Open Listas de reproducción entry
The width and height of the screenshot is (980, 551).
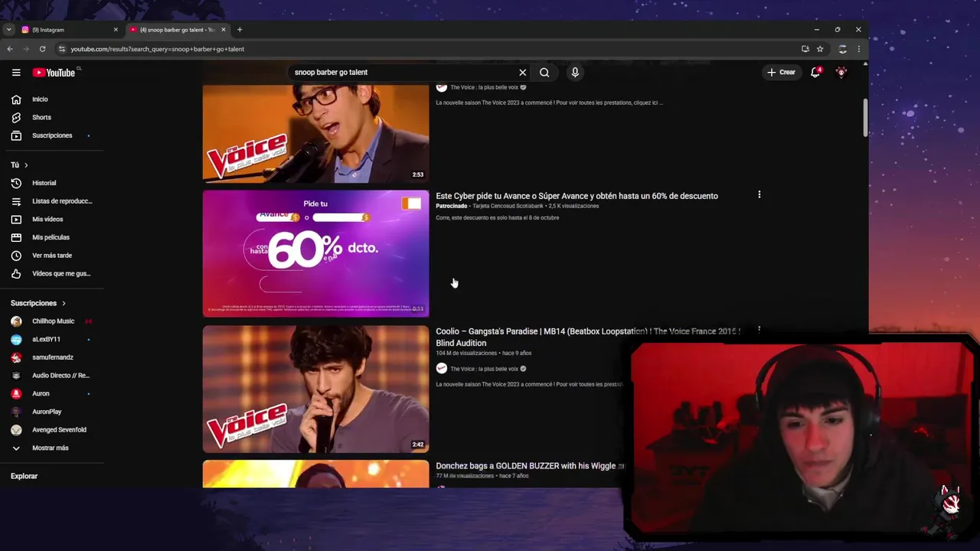point(61,201)
